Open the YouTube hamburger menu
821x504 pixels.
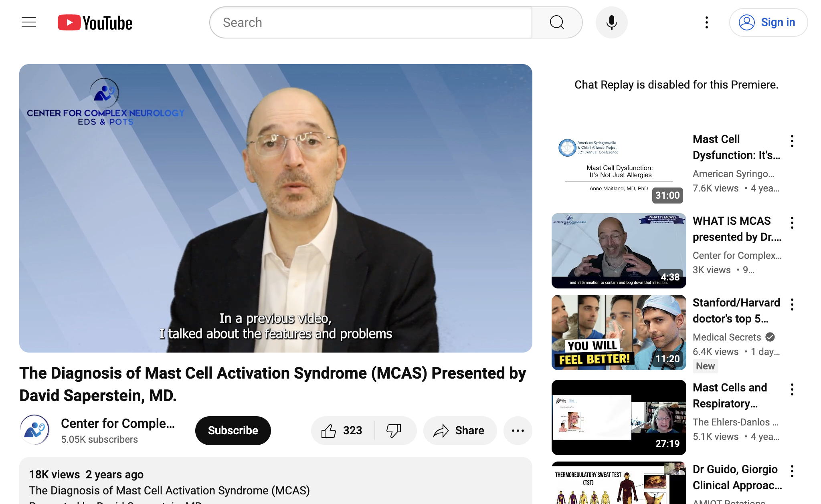pos(28,22)
